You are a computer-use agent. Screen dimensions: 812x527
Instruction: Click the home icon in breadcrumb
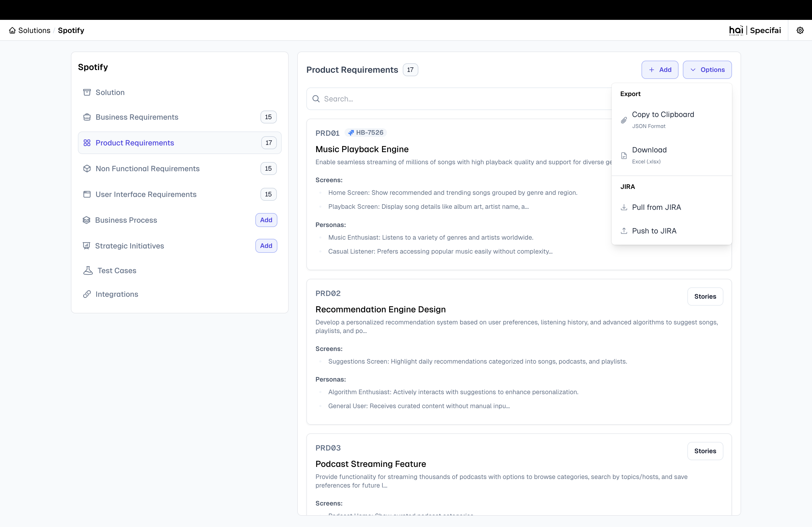point(12,30)
